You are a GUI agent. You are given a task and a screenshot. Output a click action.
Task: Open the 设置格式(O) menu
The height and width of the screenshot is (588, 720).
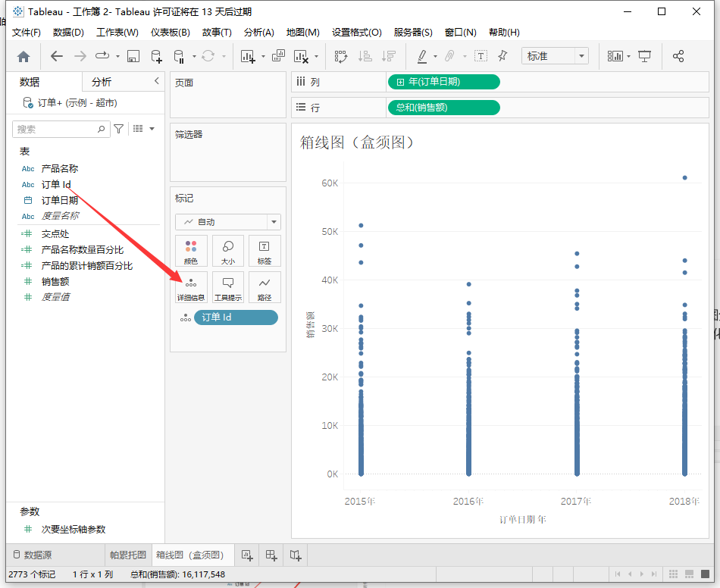357,32
